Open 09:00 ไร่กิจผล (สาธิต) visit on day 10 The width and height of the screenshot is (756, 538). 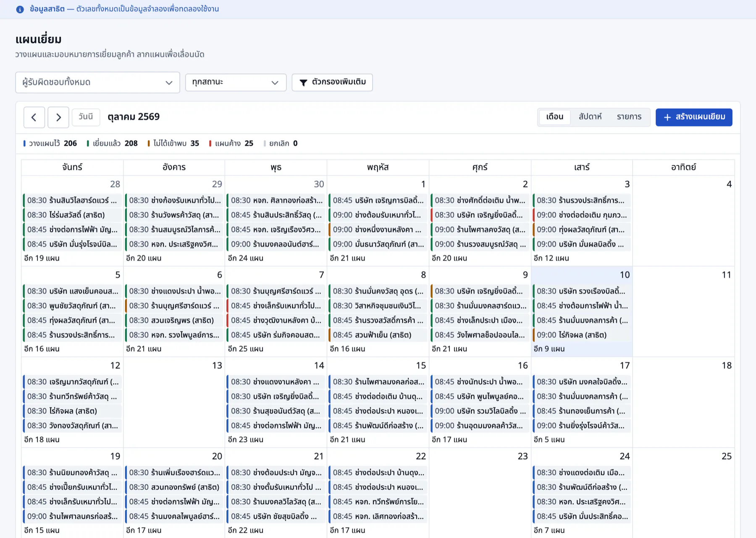(582, 335)
